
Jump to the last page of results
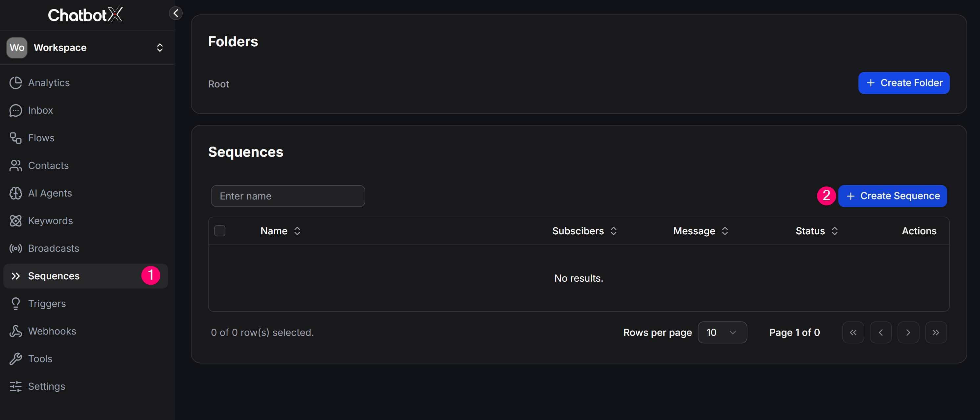[x=936, y=333]
